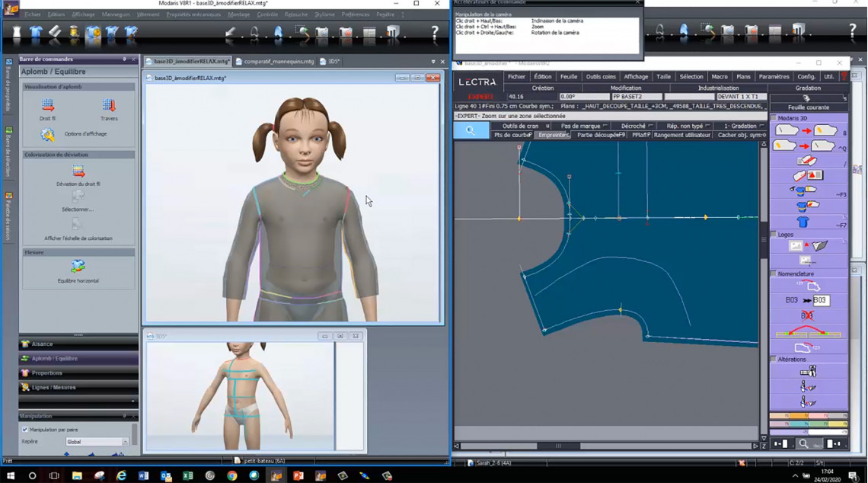This screenshot has width=868, height=483.
Task: Select the Équilibre horizontal measure icon
Action: [x=78, y=267]
